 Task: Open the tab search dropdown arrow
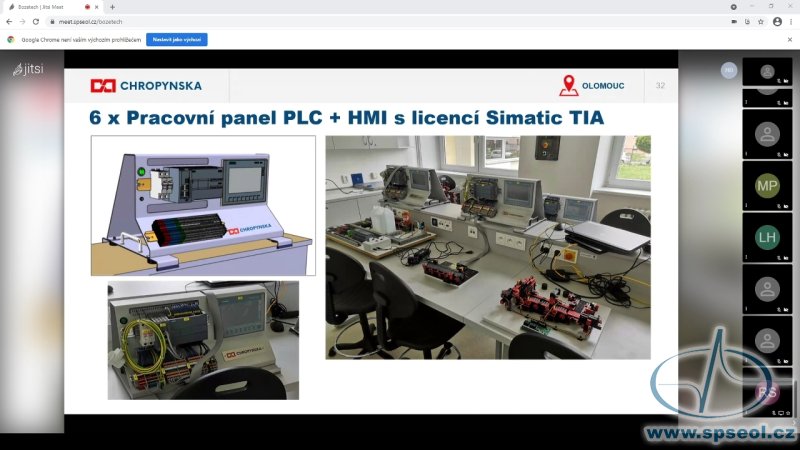[x=734, y=7]
